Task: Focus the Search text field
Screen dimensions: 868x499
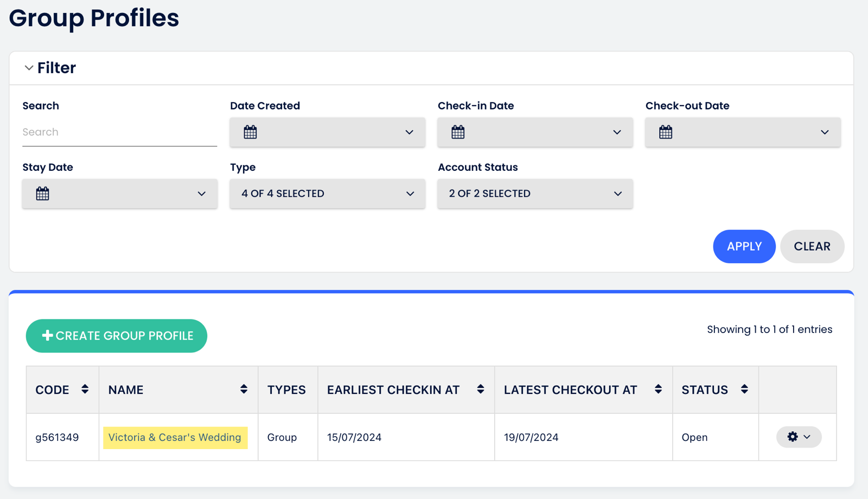Action: pyautogui.click(x=119, y=132)
